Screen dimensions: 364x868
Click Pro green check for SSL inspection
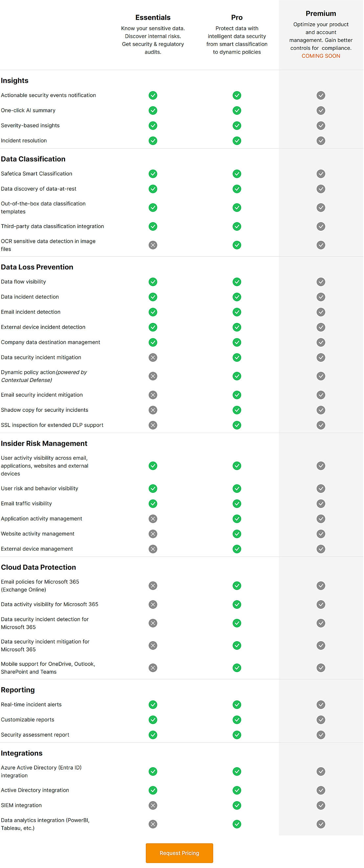[237, 425]
